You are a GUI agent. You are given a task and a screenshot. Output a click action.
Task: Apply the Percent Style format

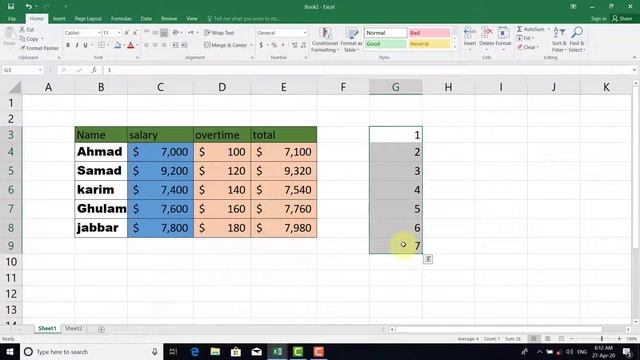274,45
